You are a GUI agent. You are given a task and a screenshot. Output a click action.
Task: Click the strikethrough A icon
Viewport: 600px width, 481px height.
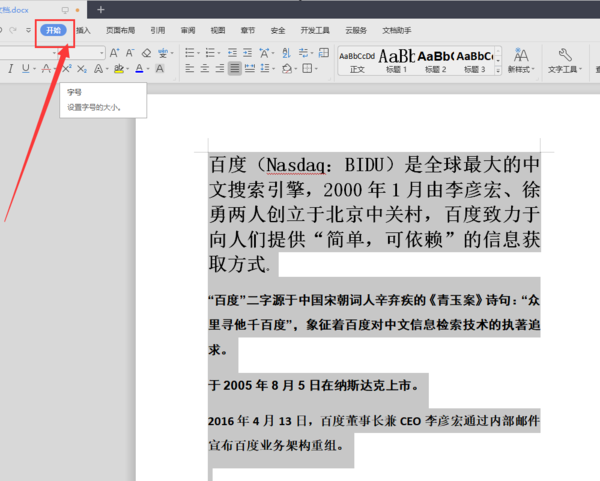click(x=46, y=68)
